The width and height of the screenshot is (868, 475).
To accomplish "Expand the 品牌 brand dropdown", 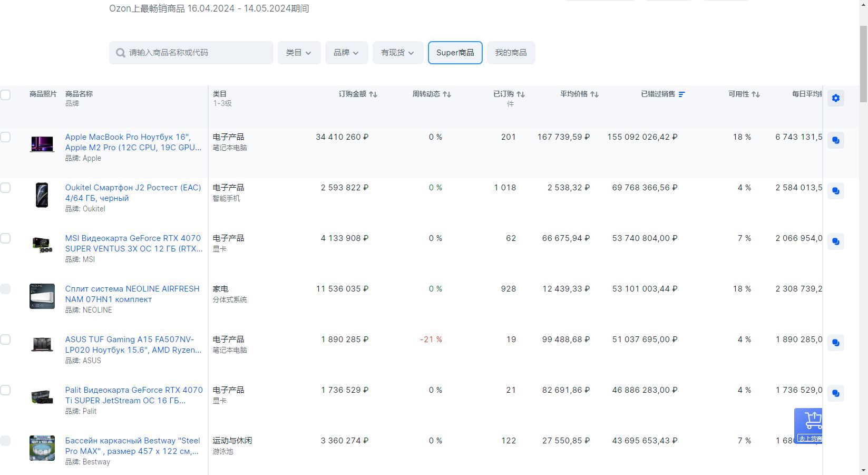I will [346, 53].
